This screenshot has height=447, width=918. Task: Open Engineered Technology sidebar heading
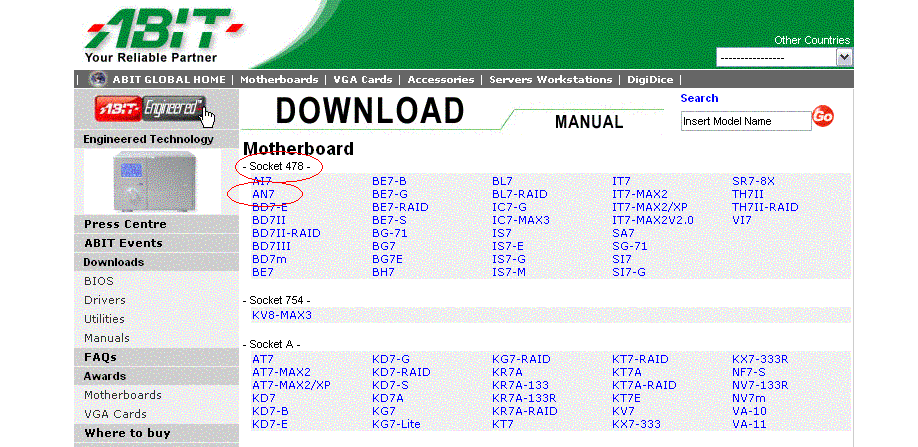148,139
